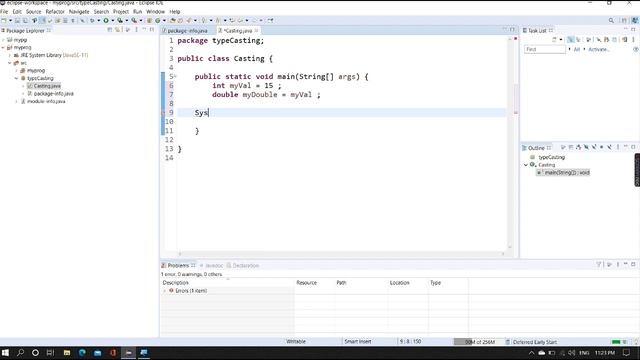Image resolution: width=640 pixels, height=360 pixels.
Task: Click the Save icon in main toolbar
Action: tap(18, 20)
